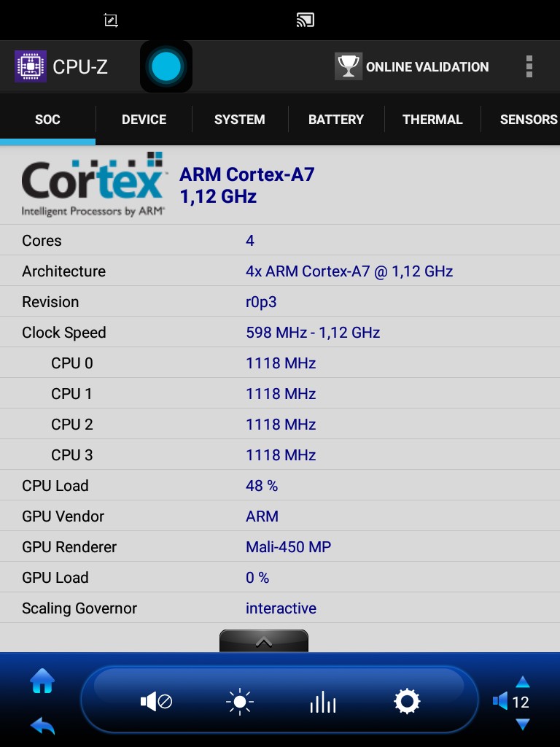560x747 pixels.
Task: Raise volume with the up arrow
Action: point(523,682)
